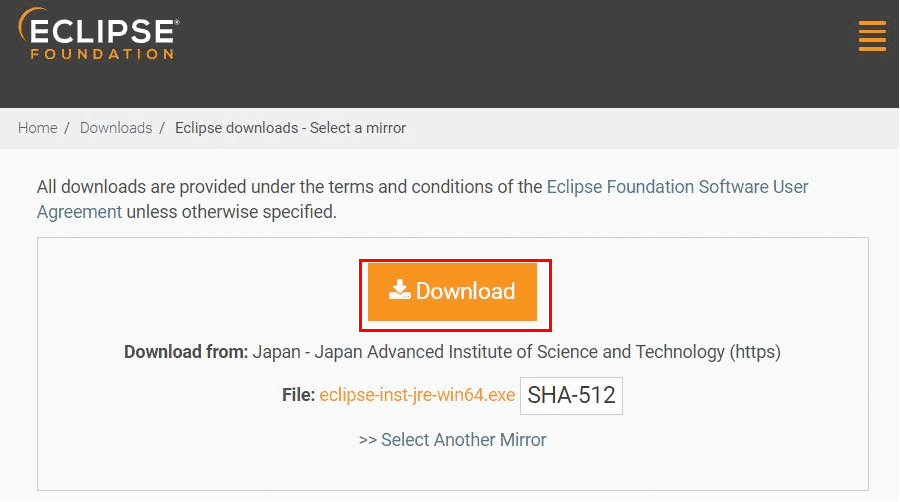Open the hamburger navigation menu
900x502 pixels.
[x=872, y=36]
